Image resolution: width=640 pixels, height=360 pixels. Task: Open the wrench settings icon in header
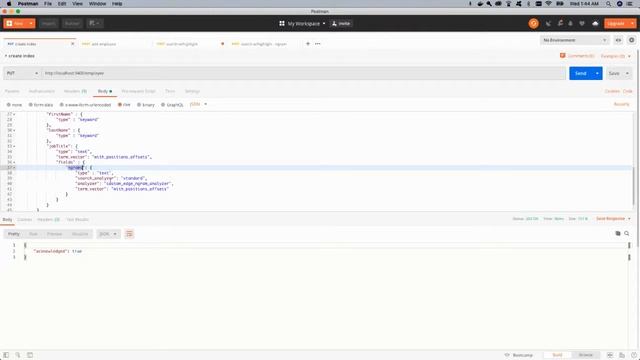(560, 24)
